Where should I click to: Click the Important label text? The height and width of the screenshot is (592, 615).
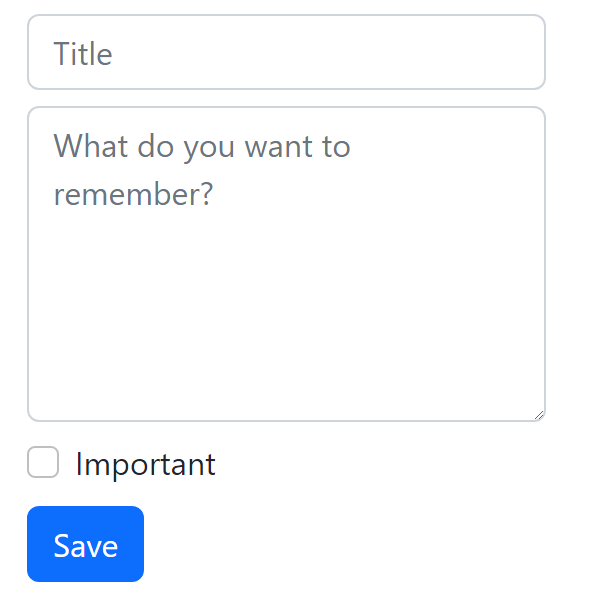point(145,464)
